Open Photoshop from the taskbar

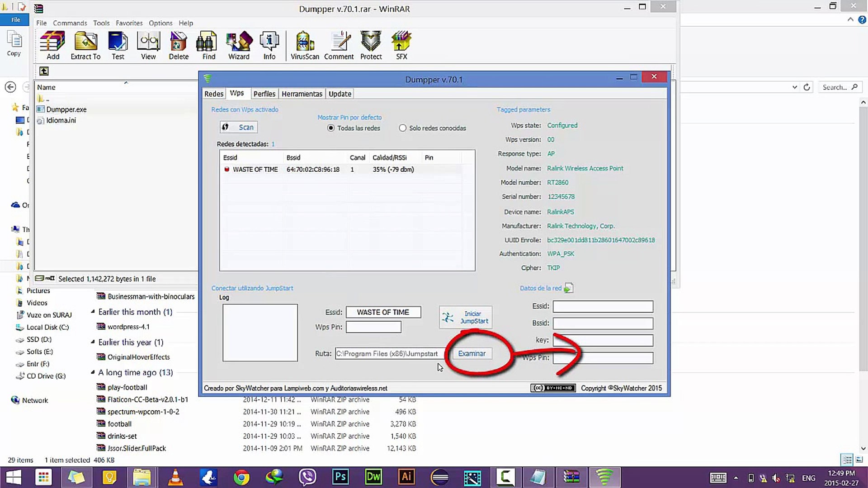click(x=340, y=477)
